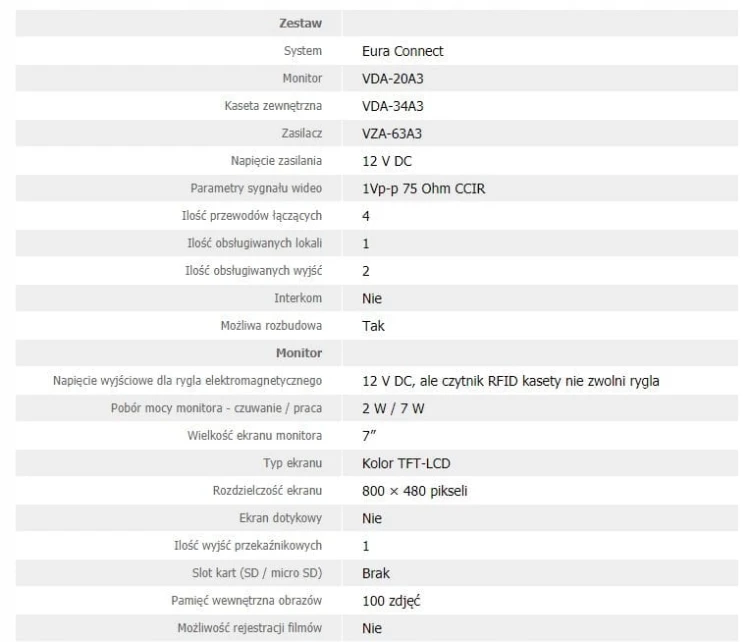750x642 pixels.
Task: Click the Zestaw section header
Action: (x=300, y=23)
